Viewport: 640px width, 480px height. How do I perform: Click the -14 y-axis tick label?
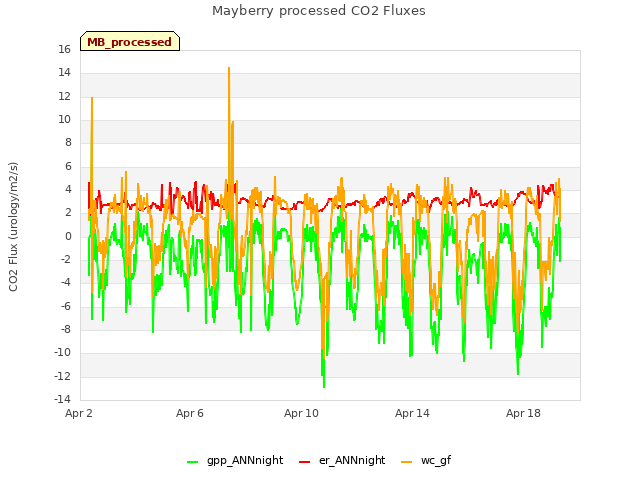tap(62, 399)
